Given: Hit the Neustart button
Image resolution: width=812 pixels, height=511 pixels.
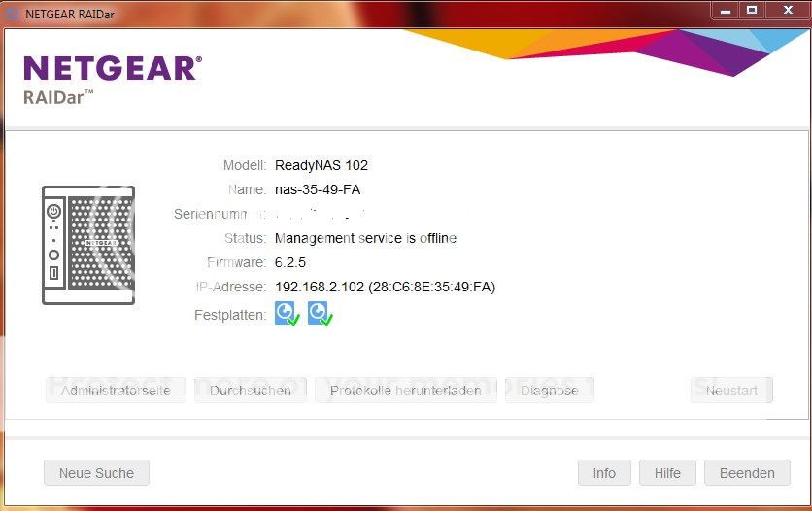Looking at the screenshot, I should [731, 391].
